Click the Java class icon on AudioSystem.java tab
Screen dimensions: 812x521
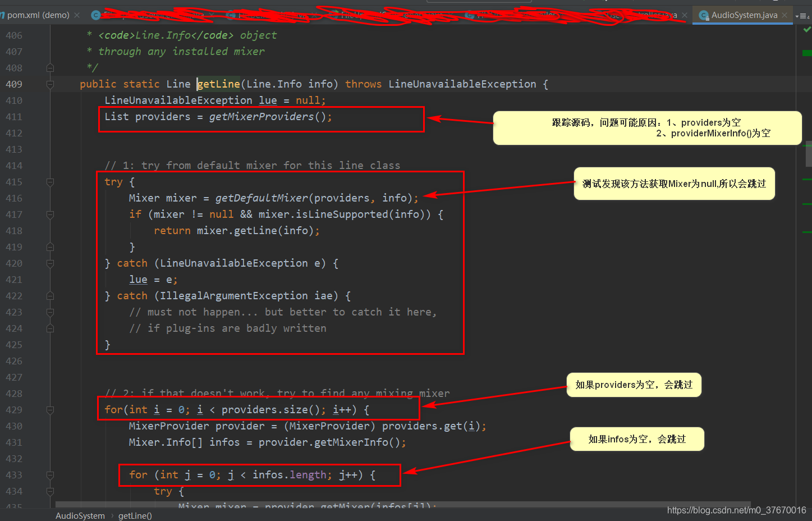[x=704, y=15]
